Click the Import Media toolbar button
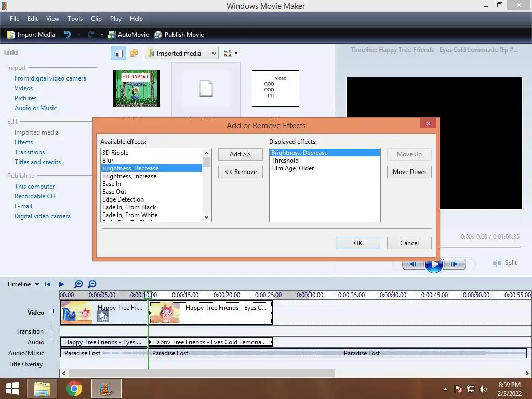This screenshot has height=399, width=532. pos(31,35)
